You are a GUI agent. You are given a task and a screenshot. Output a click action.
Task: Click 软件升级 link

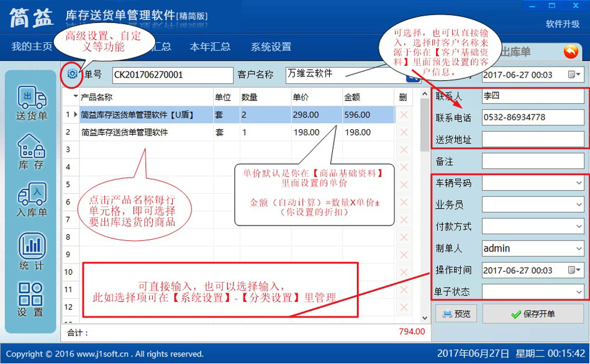coord(563,24)
